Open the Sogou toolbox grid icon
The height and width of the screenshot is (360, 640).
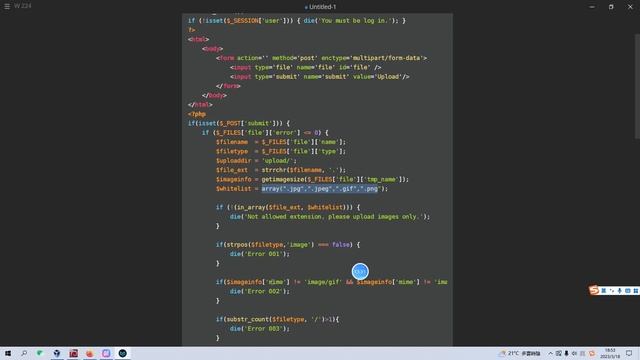pyautogui.click(x=636, y=291)
